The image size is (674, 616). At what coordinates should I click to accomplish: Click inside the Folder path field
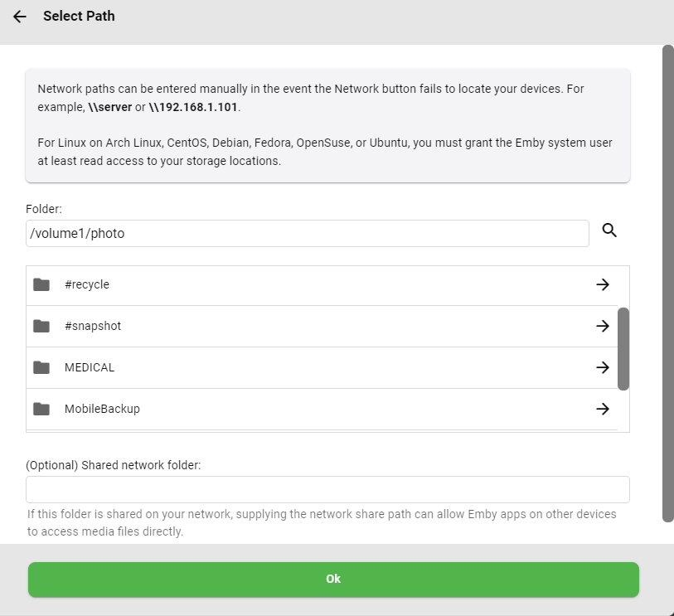307,233
